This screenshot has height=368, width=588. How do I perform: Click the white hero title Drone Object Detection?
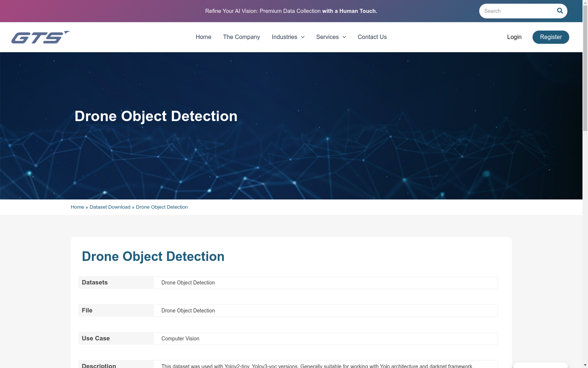(156, 116)
